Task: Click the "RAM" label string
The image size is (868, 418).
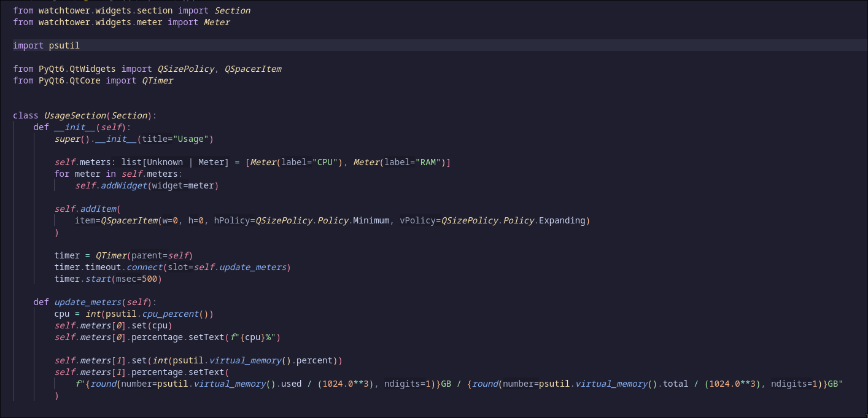Action: point(429,162)
